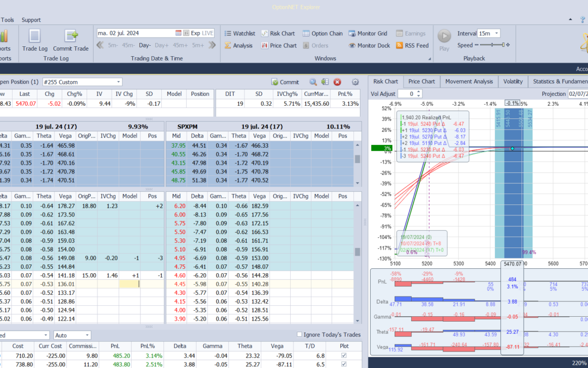Open the Risk Chart window from the ribbon
Screen dimensions: 588x368
click(x=278, y=33)
